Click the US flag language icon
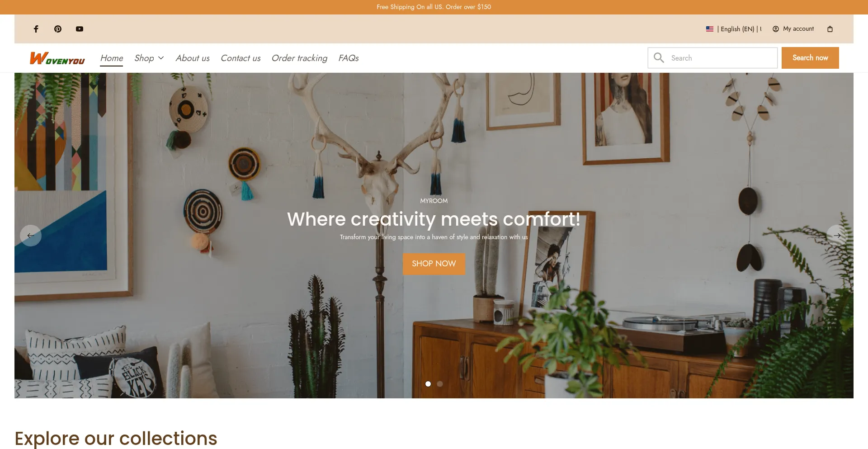The width and height of the screenshot is (868, 449). [710, 29]
